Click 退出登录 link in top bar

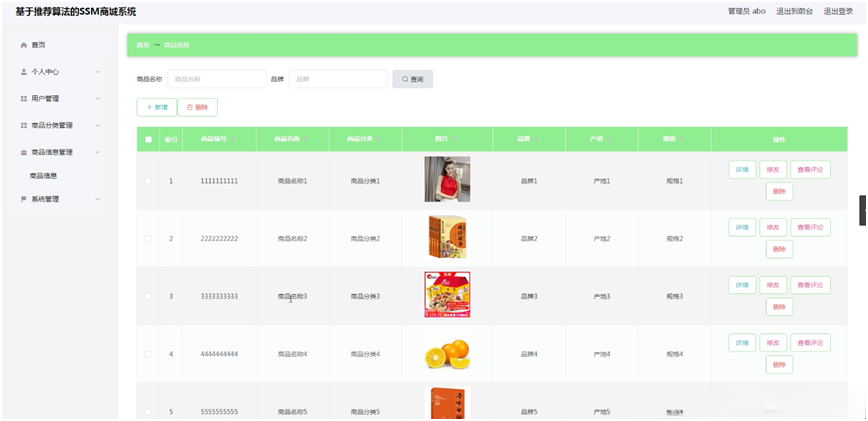tap(838, 11)
